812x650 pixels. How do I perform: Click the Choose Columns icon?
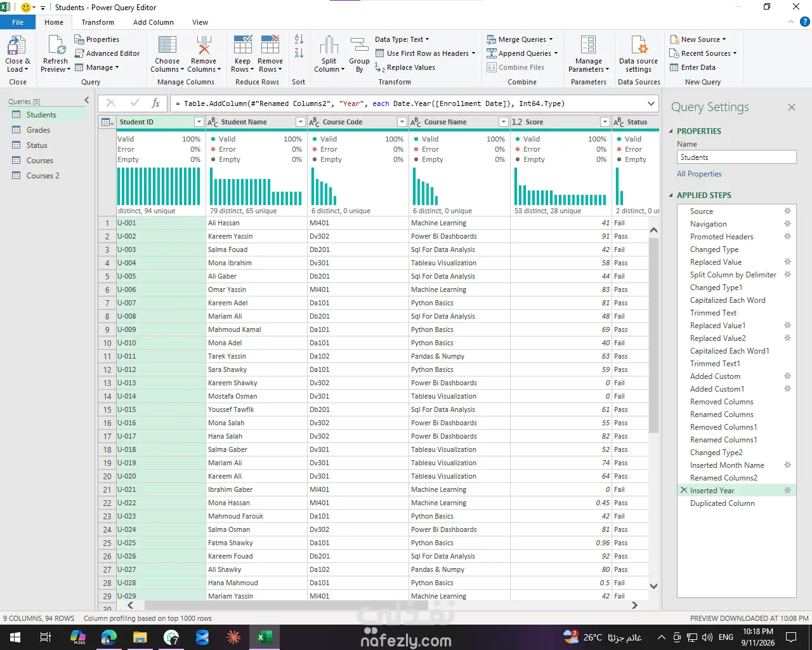(x=167, y=46)
